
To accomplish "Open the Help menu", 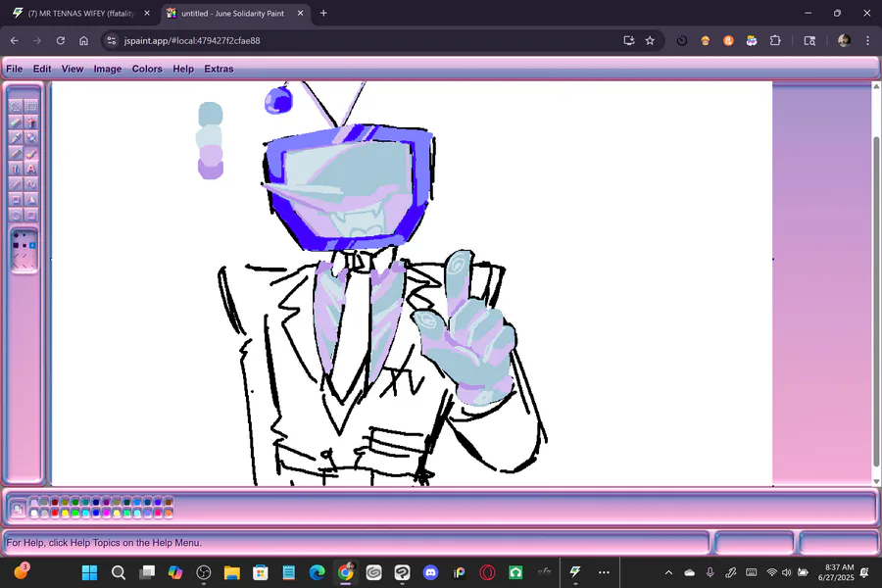I will click(183, 69).
